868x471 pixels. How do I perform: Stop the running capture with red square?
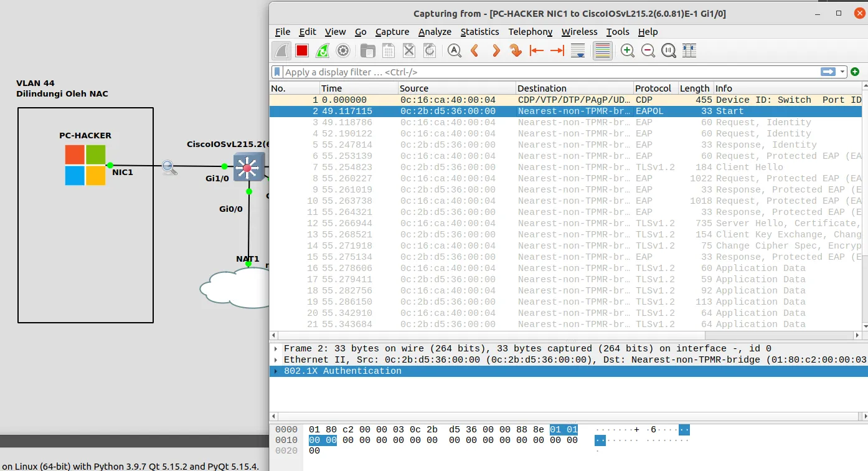[x=302, y=51]
